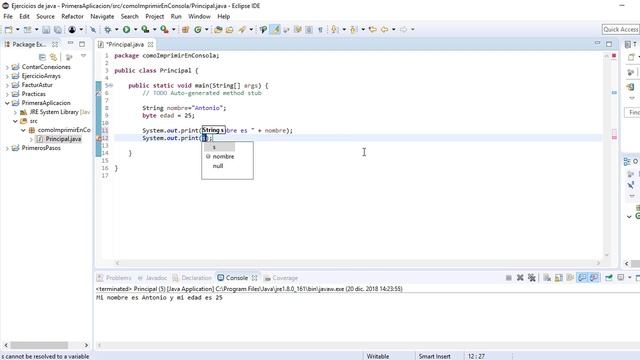Choose 'null' from autocomplete popup
Viewport: 640px width, 360px height.
pyautogui.click(x=218, y=166)
